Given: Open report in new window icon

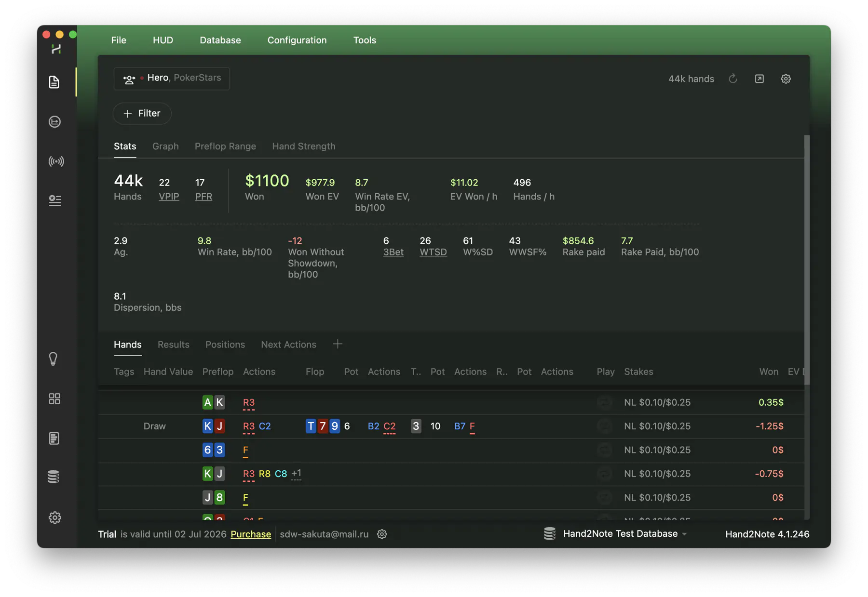Looking at the screenshot, I should (759, 79).
